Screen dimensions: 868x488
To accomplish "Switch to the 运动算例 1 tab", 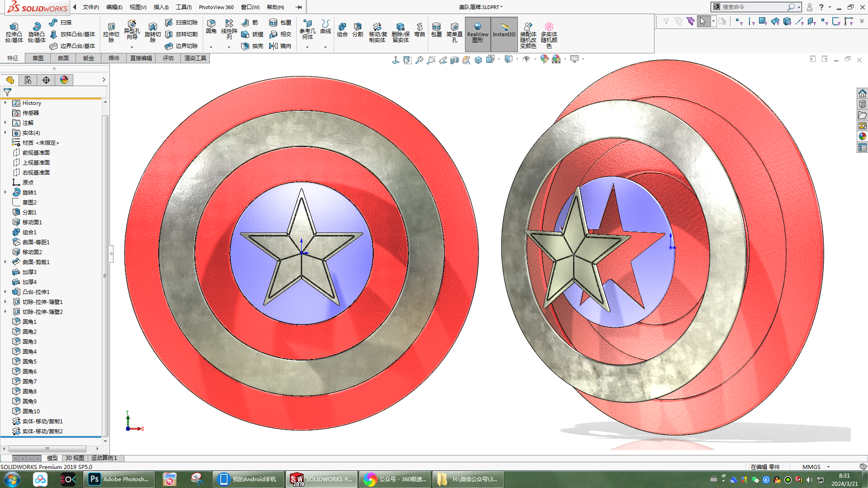I will 104,458.
